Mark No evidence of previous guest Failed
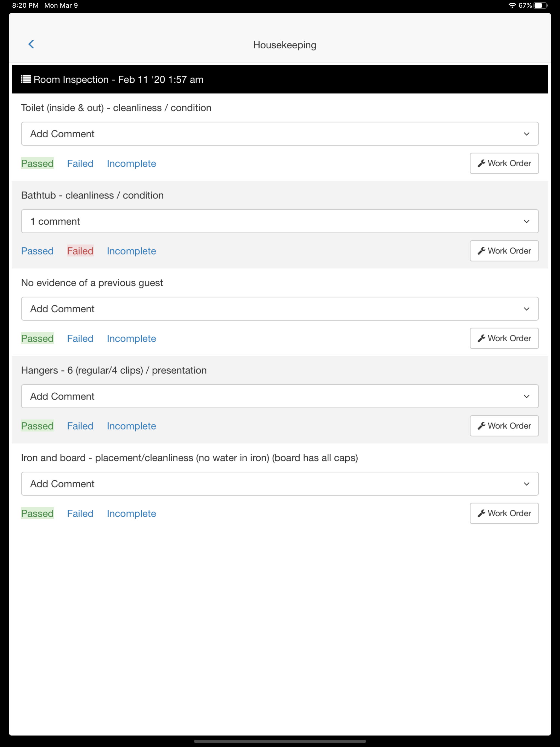 (80, 339)
